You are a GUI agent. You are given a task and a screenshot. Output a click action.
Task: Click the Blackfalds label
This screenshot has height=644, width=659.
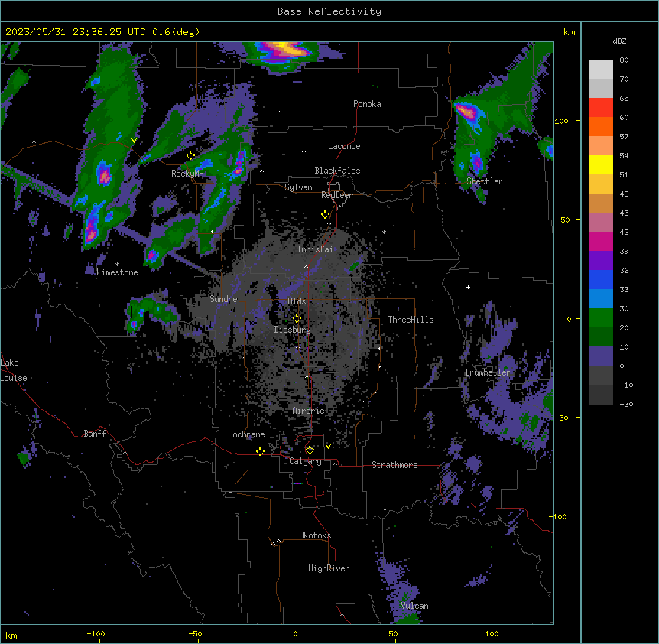click(x=337, y=171)
